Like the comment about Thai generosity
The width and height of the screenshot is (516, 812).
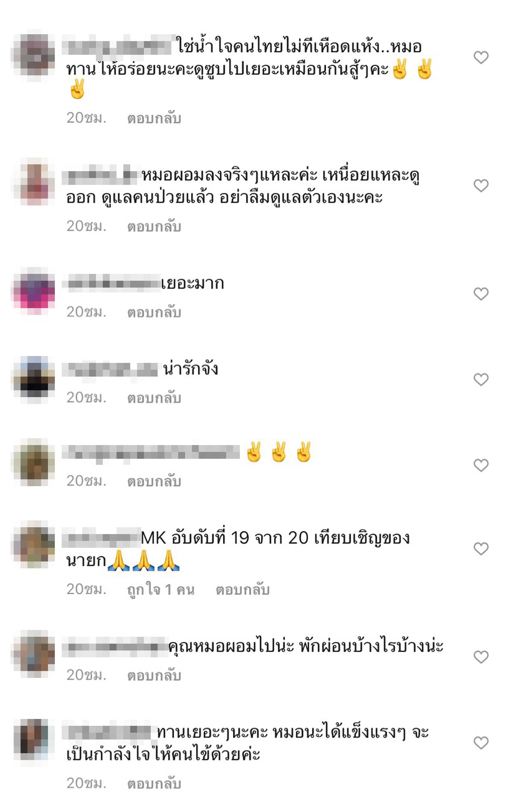tap(481, 57)
